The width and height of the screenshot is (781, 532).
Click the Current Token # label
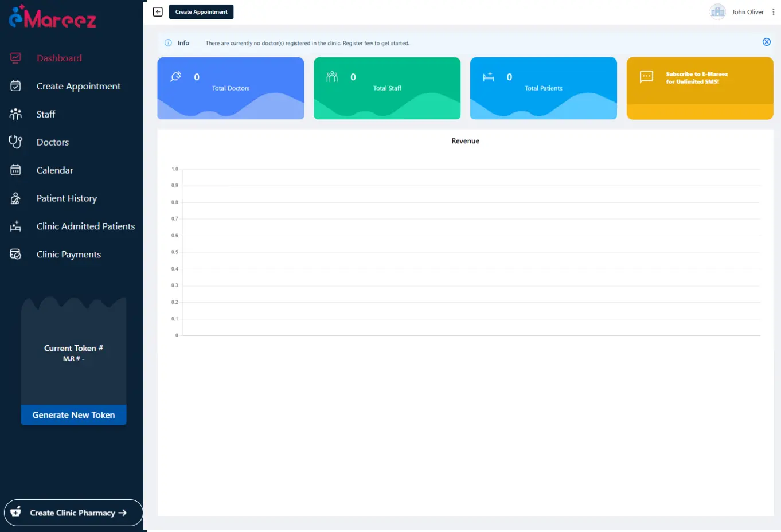click(73, 348)
